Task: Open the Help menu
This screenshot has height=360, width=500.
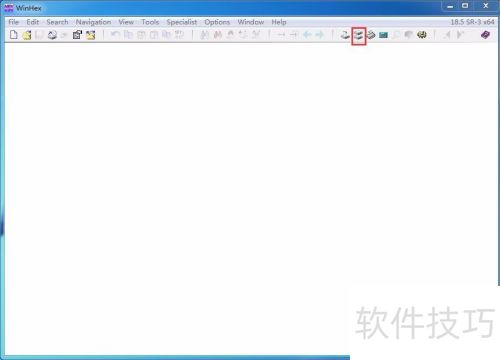Action: click(279, 22)
